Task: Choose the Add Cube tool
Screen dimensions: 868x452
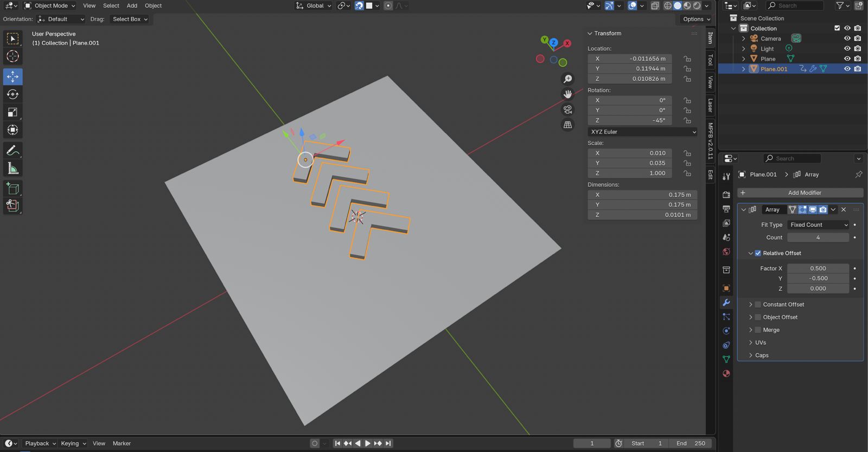Action: point(12,189)
